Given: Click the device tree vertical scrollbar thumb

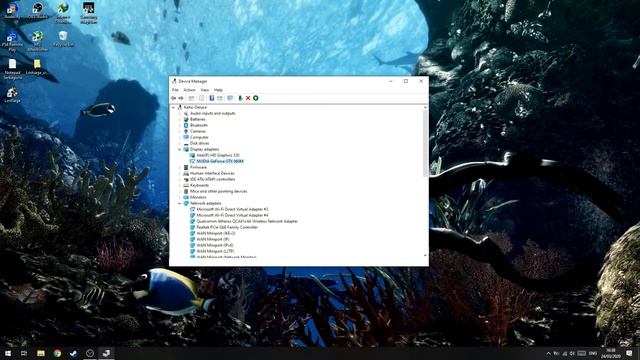Looking at the screenshot, I should [425, 144].
